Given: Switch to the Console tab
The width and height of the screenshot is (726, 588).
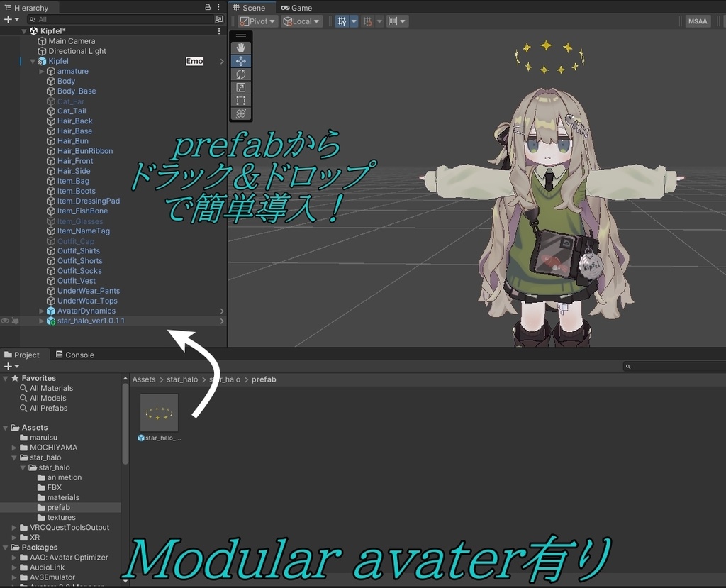Looking at the screenshot, I should (75, 355).
